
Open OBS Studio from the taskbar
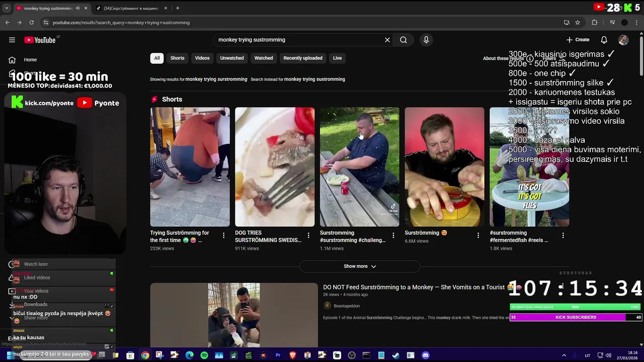coord(352,355)
